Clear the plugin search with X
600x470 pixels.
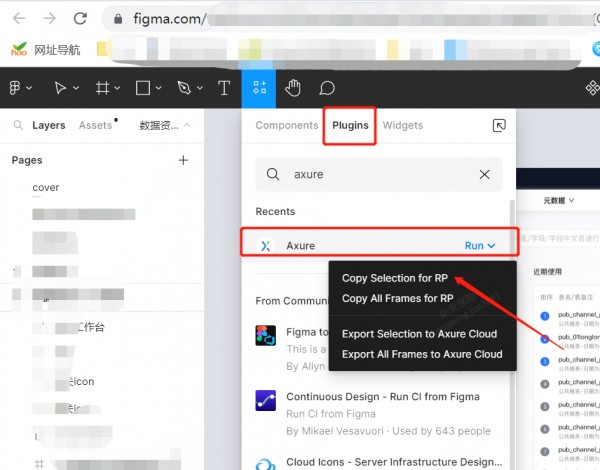484,175
